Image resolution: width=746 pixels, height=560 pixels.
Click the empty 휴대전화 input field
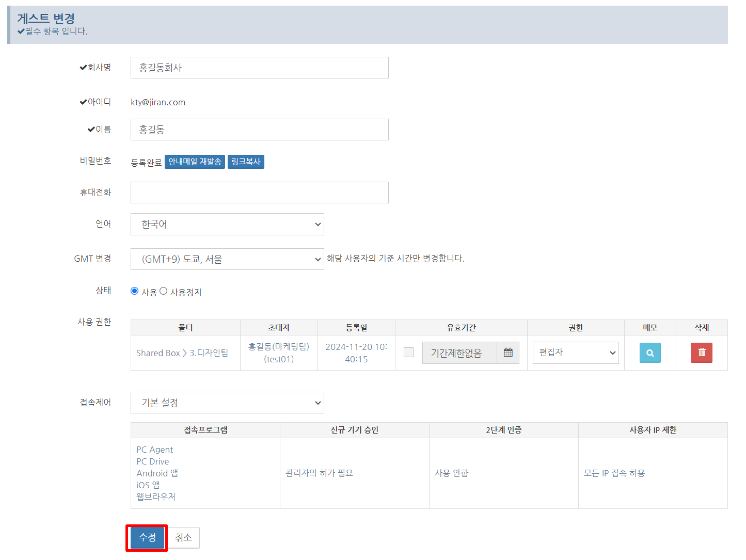pyautogui.click(x=259, y=193)
